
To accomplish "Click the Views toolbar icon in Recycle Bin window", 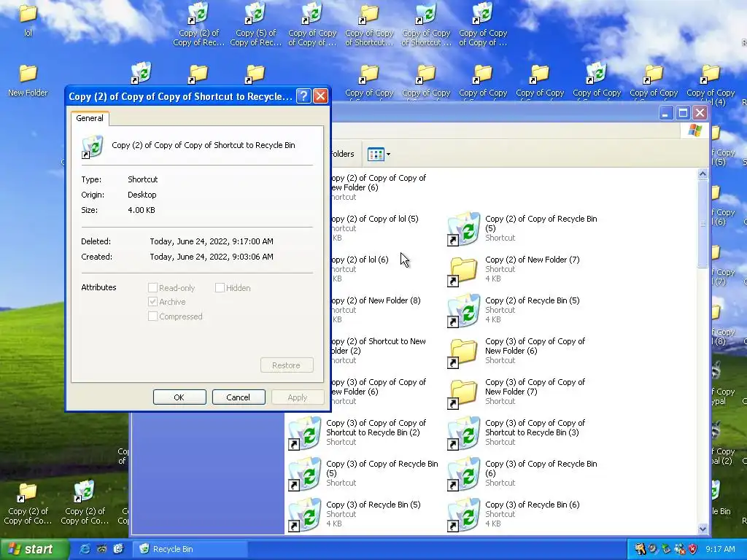I will point(376,155).
